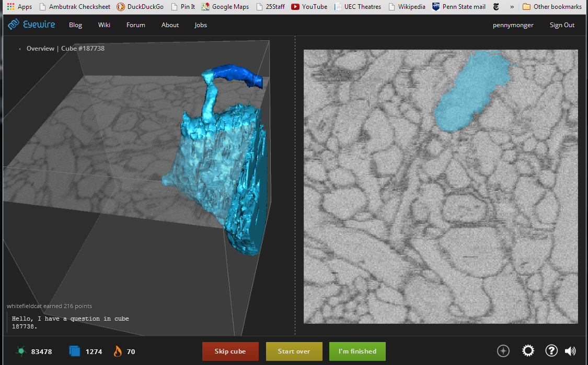This screenshot has height=365, width=588.
Task: Click the New York Times bookmark icon
Action: point(496,7)
